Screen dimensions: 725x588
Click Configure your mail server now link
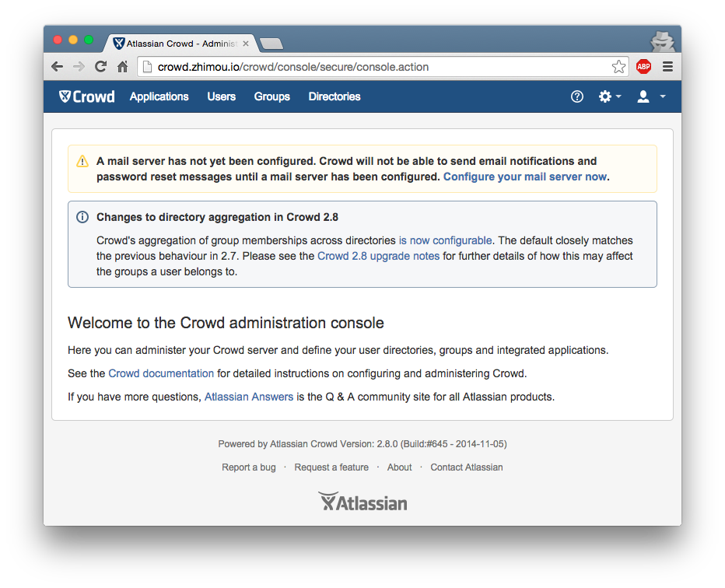[525, 177]
